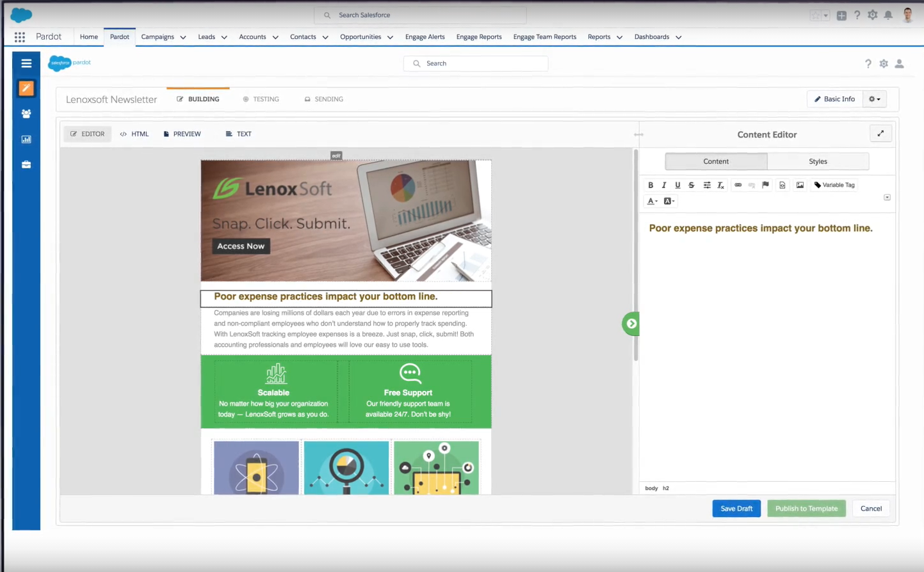Click the Variable Tag button
Viewport: 924px width, 572px height.
coord(834,185)
